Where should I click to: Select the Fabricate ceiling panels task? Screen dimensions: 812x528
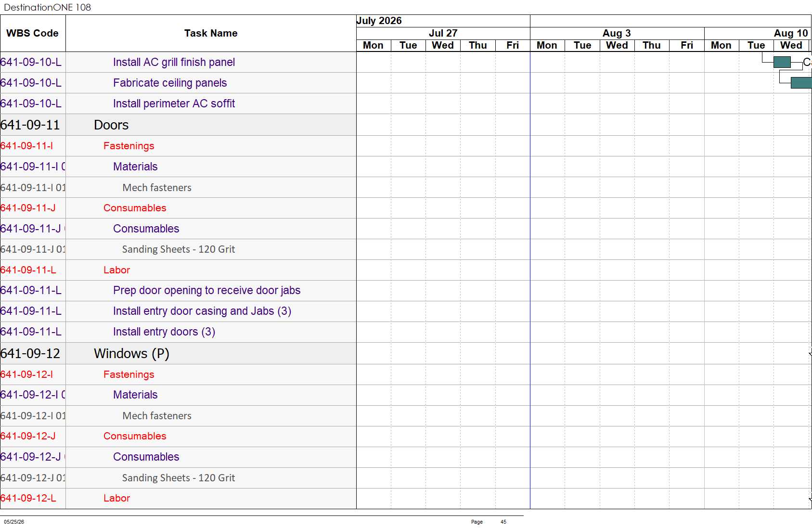170,83
